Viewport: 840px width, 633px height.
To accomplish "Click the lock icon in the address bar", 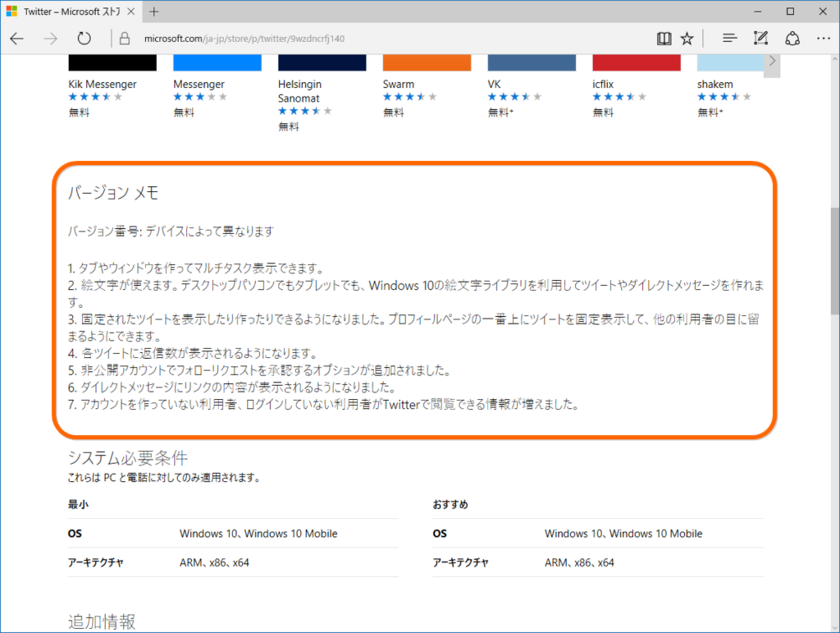I will click(125, 39).
